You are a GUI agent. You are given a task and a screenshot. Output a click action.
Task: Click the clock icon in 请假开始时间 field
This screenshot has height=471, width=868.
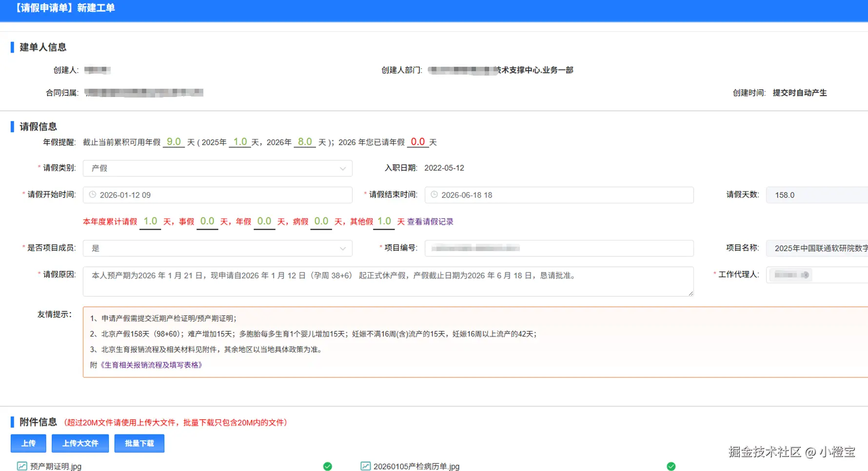[93, 195]
